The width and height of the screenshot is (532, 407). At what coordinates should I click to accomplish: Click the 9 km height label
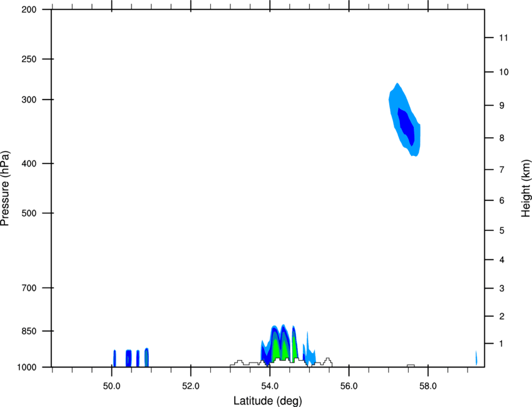coord(502,106)
